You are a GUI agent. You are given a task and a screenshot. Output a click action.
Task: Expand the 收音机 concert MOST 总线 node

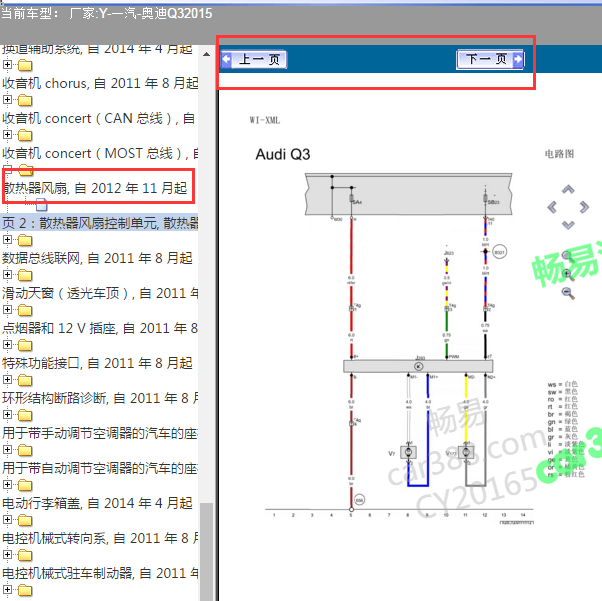pos(7,134)
